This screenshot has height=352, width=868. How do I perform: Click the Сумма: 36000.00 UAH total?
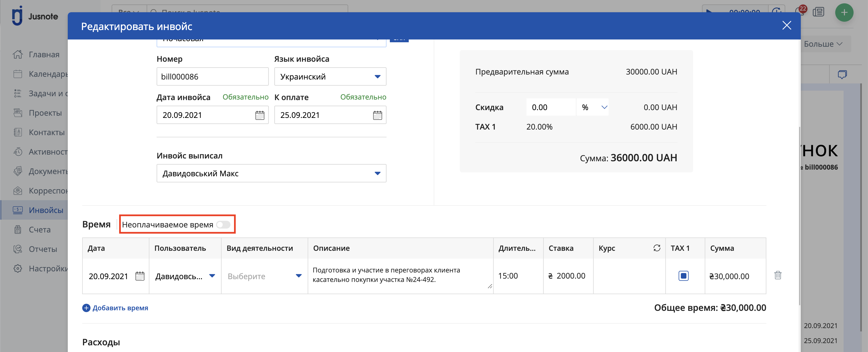[x=628, y=158]
